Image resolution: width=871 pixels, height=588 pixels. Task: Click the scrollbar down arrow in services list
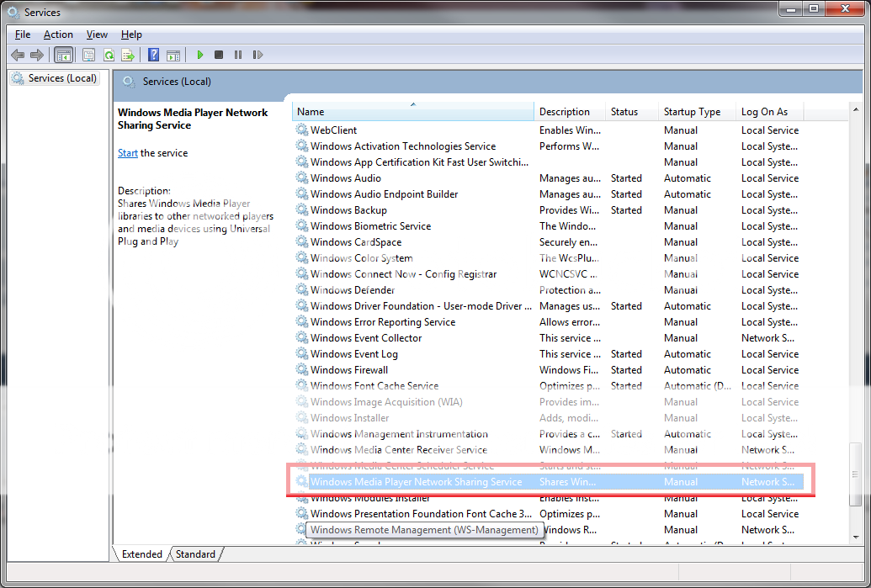[x=855, y=537]
